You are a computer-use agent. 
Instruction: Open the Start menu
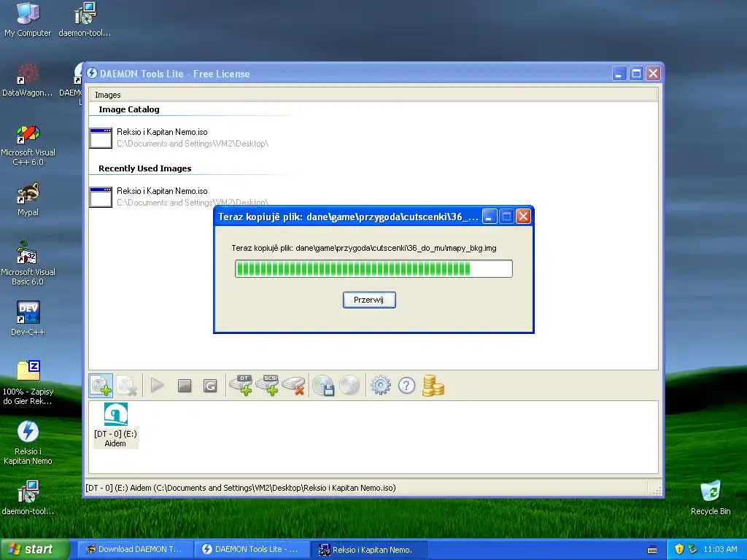(x=34, y=550)
